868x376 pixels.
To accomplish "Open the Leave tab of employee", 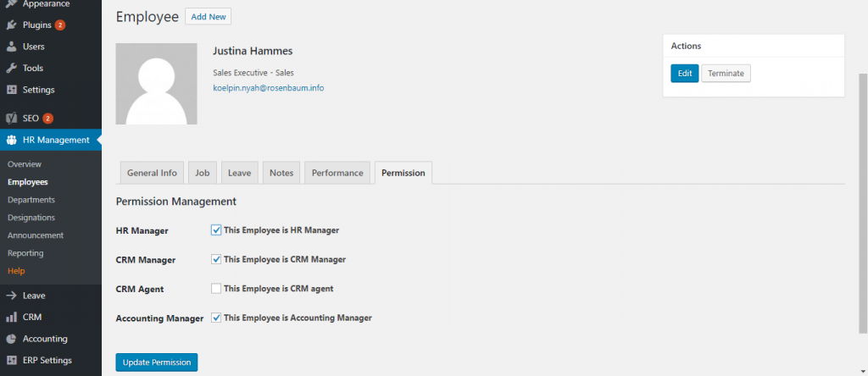I will [x=240, y=173].
